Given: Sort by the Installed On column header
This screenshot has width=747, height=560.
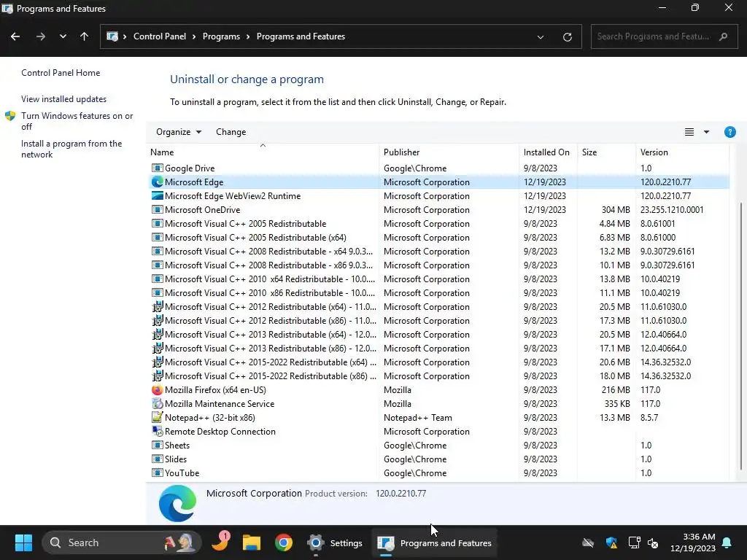Looking at the screenshot, I should pos(548,152).
